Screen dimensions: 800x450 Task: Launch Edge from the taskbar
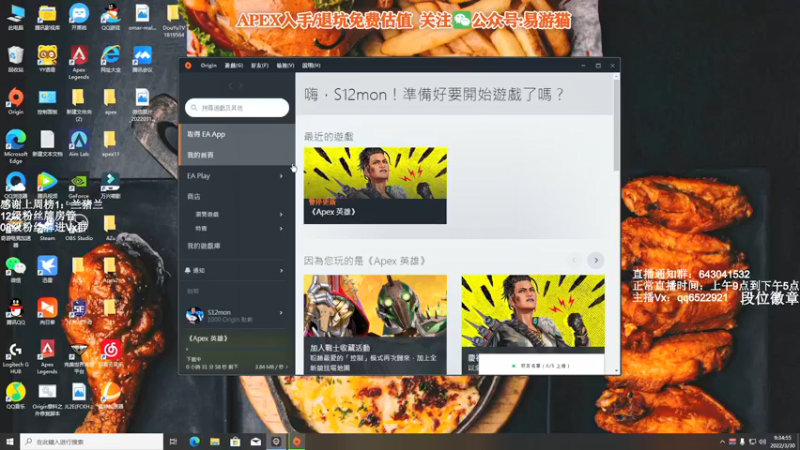pos(194,441)
